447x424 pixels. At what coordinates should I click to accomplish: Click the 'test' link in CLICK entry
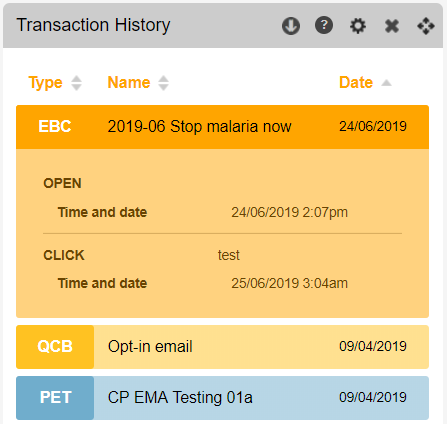(x=229, y=255)
